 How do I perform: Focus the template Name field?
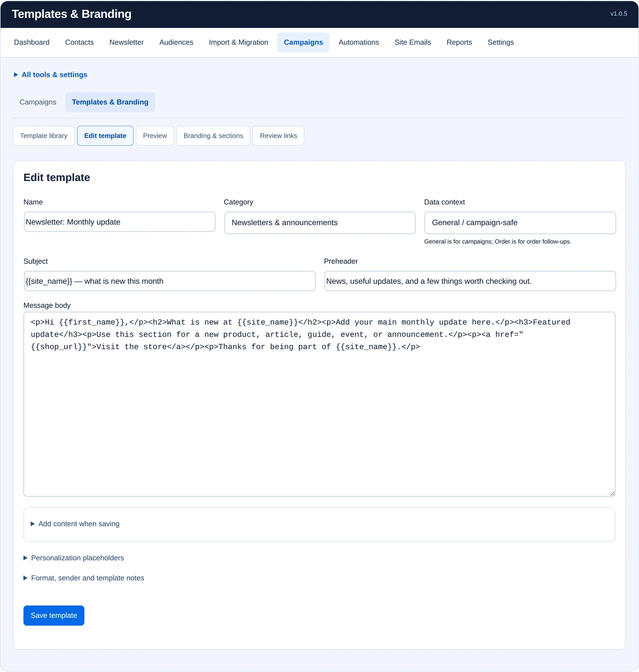120,222
